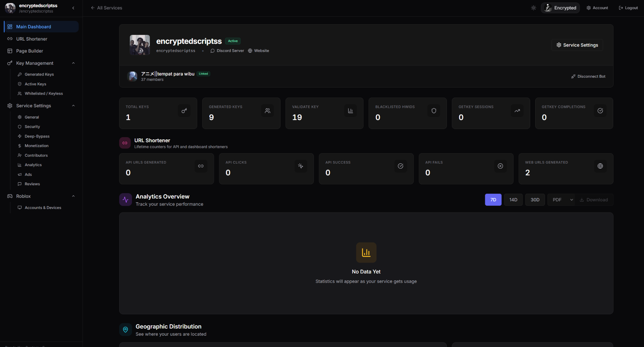Click the pink URL Shortener section icon
Image resolution: width=644 pixels, height=347 pixels.
point(125,143)
